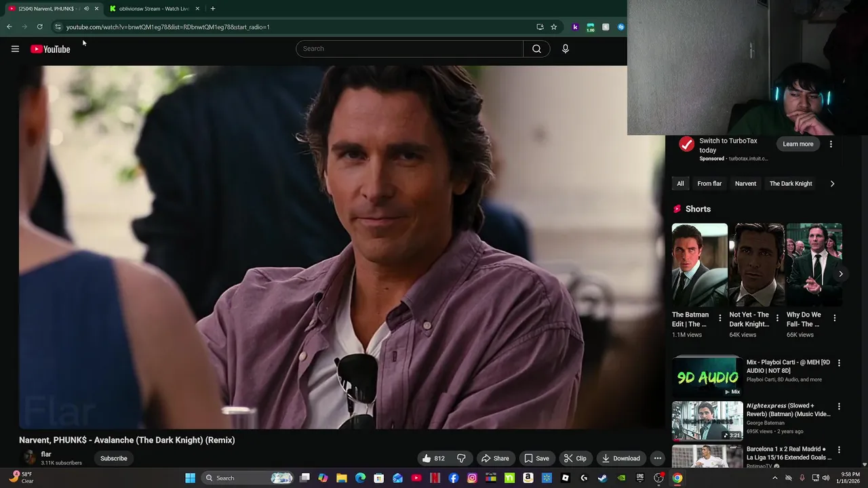Show more filter chips with right arrow
The image size is (868, 488).
pos(832,184)
